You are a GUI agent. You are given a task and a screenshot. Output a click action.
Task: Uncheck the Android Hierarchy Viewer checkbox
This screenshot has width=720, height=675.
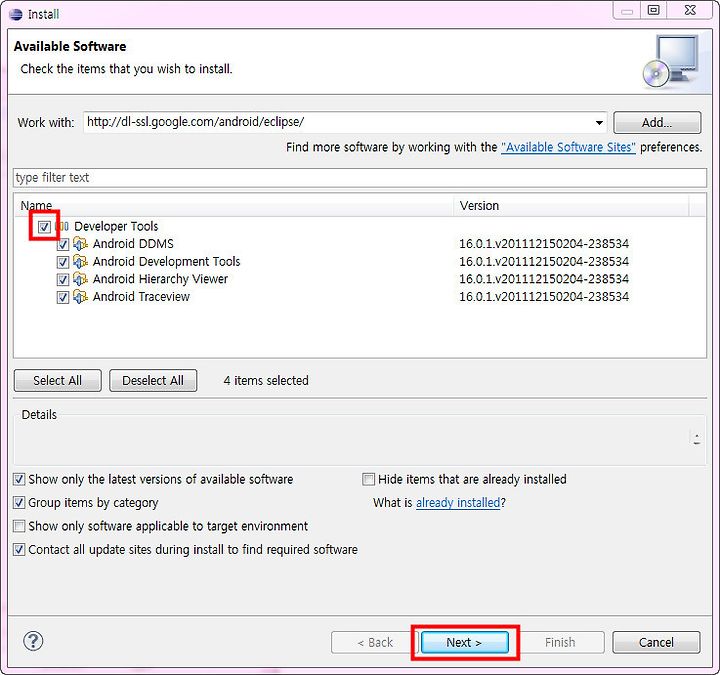coord(63,280)
